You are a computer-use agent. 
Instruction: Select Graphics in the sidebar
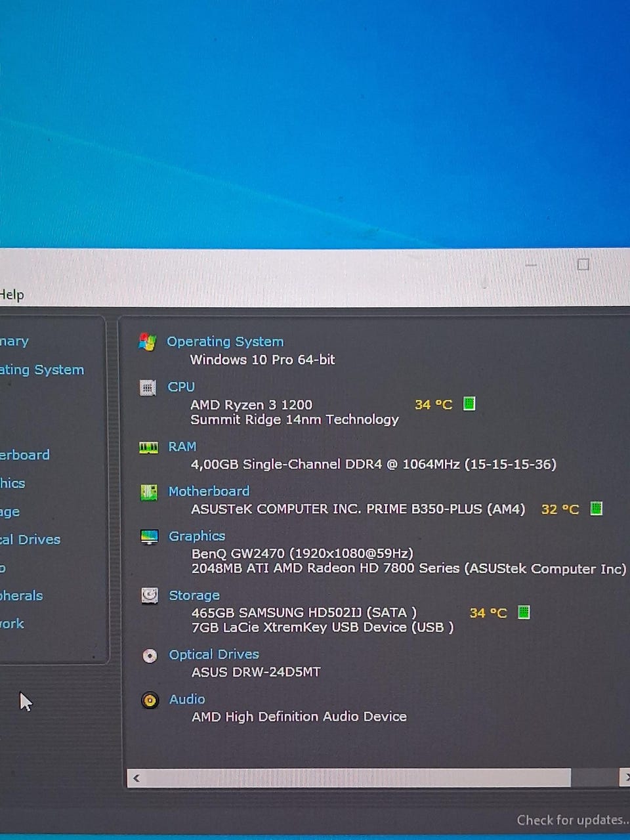coord(12,483)
